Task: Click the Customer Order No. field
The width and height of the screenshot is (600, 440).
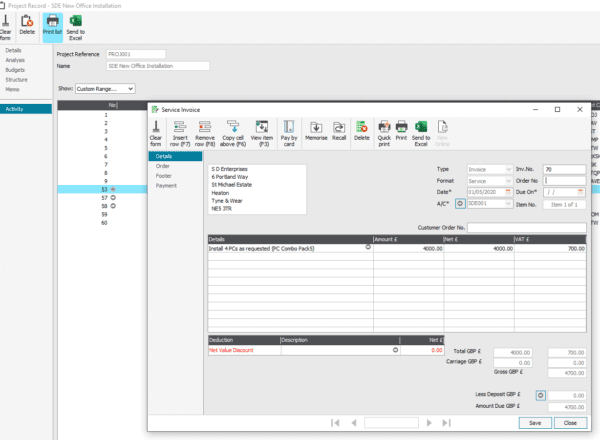Action: click(527, 228)
